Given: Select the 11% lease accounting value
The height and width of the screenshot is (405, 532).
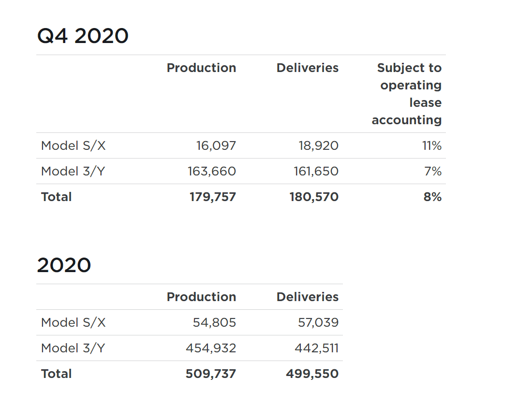Looking at the screenshot, I should [432, 146].
